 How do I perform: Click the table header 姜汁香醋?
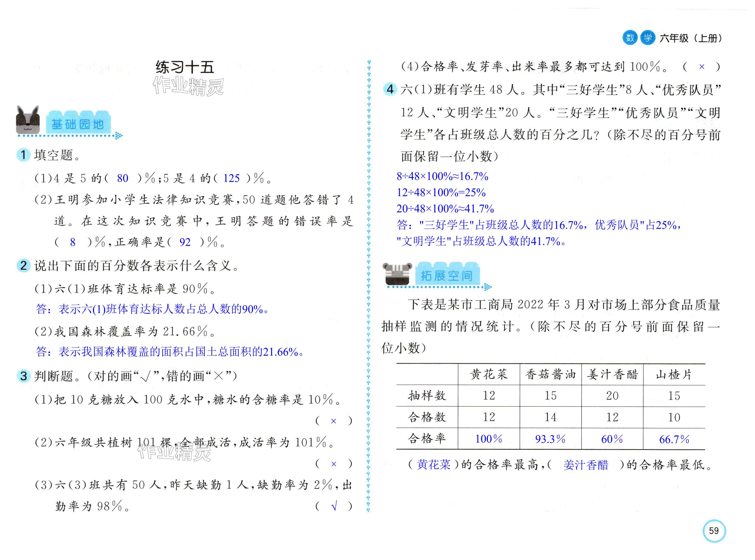pos(612,375)
